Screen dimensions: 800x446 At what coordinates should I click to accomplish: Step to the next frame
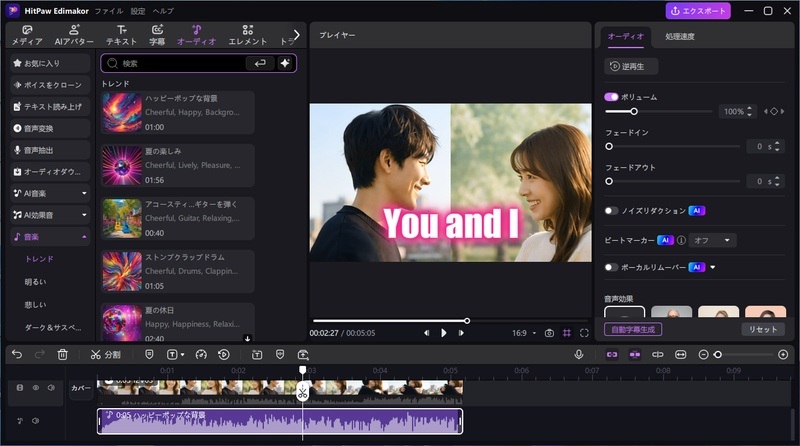tap(461, 333)
